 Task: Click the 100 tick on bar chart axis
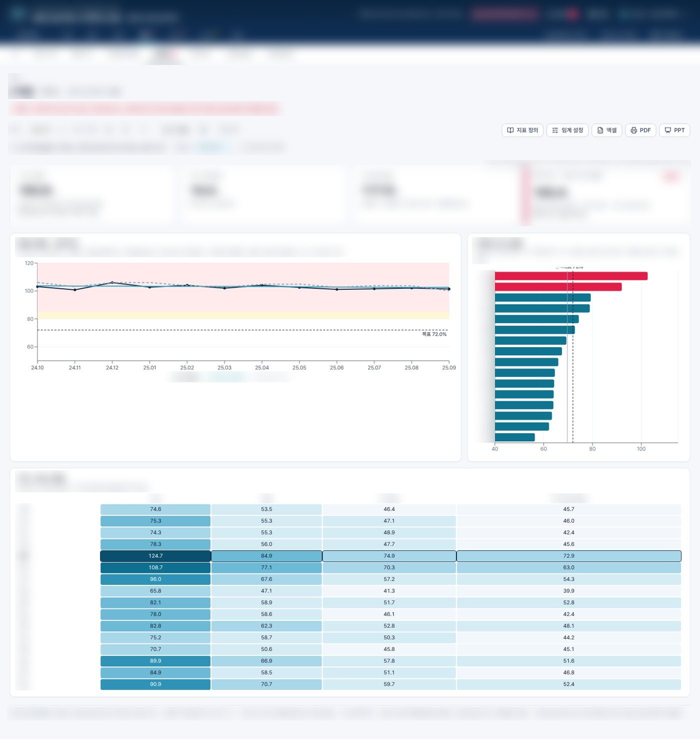(x=641, y=449)
